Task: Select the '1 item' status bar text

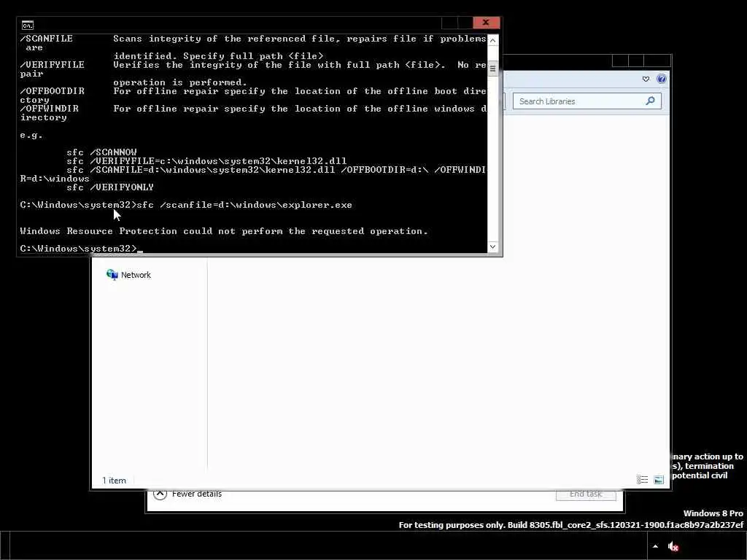Action: 115,481
